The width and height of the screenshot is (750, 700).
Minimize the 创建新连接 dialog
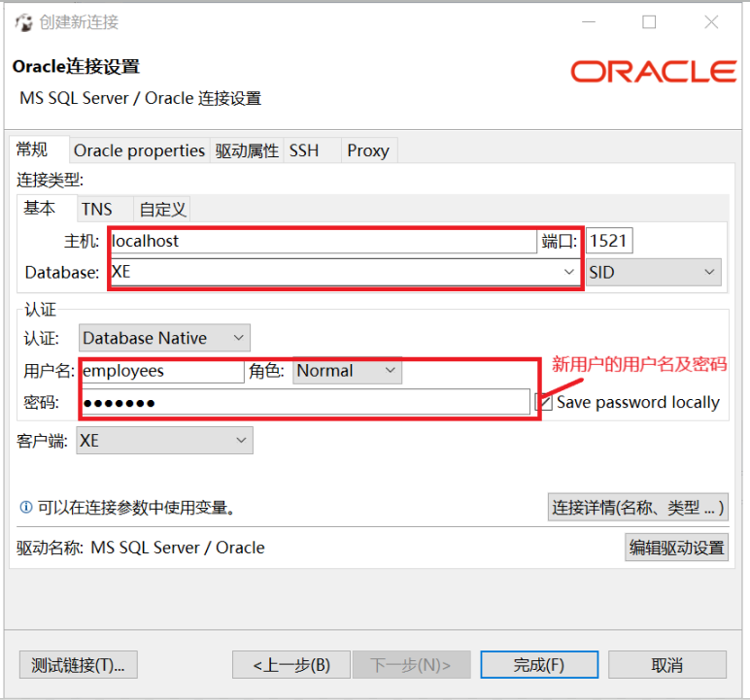tap(589, 22)
